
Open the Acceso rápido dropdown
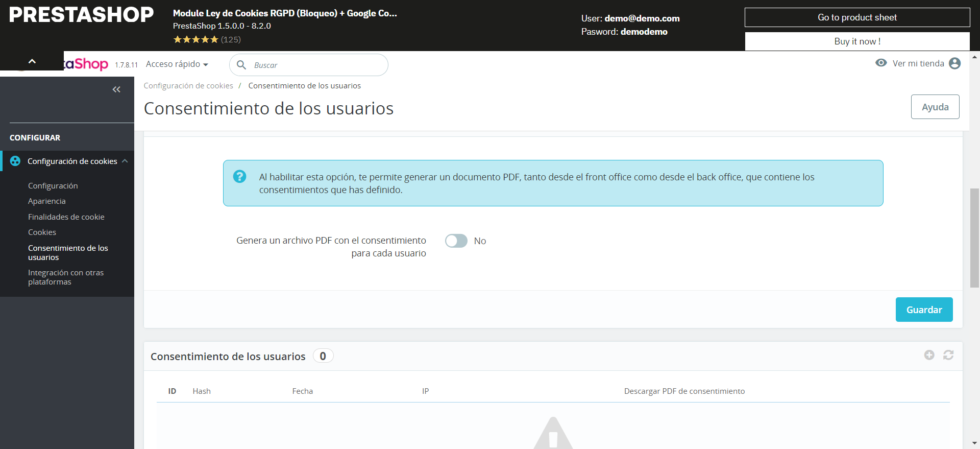(177, 64)
